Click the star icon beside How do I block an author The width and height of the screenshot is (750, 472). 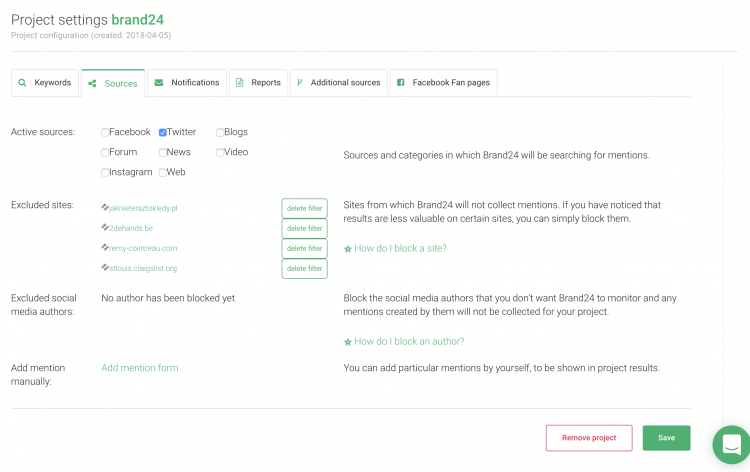click(348, 342)
